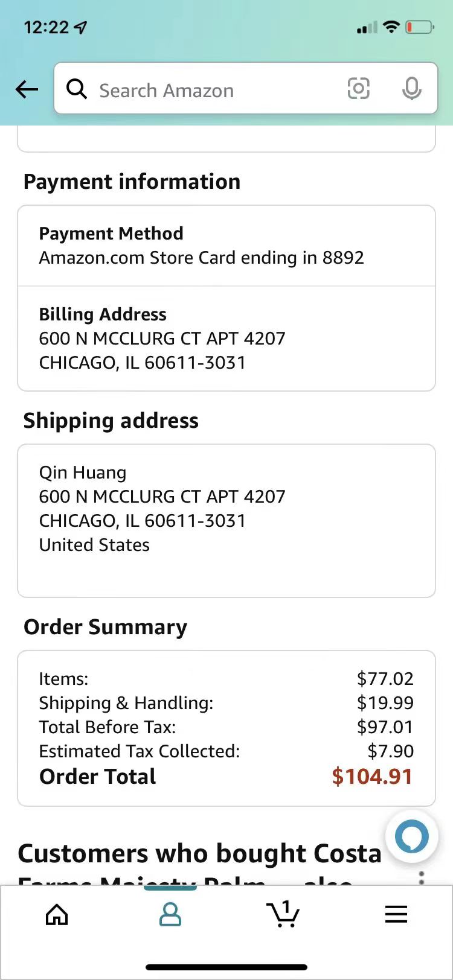This screenshot has height=980, width=453.
Task: Tap the three-dot options beside recommendations
Action: (x=422, y=877)
